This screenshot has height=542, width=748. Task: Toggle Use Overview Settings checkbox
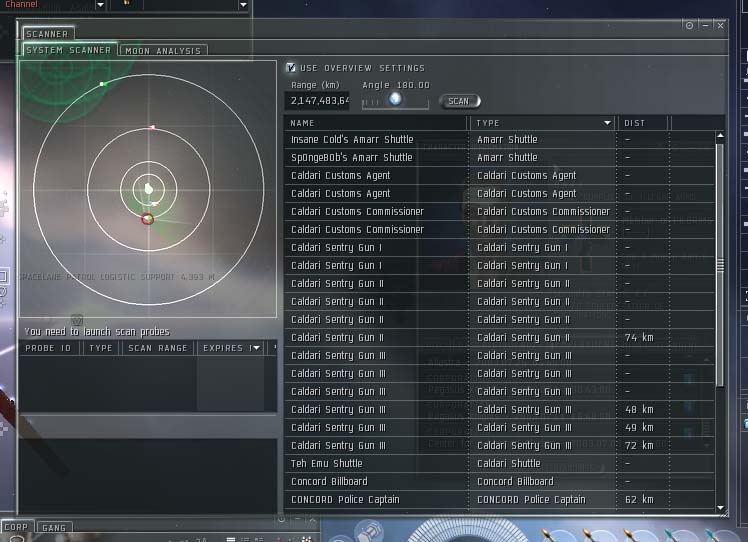(291, 68)
